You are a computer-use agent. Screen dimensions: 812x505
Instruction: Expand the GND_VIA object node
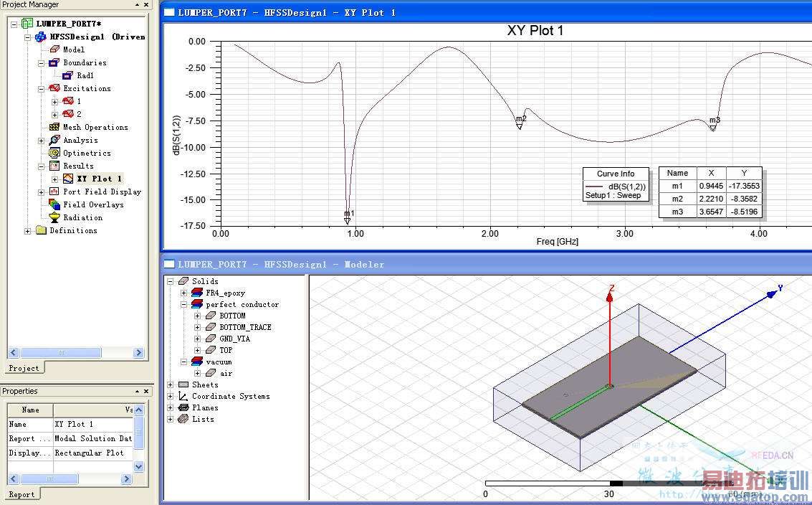[198, 339]
